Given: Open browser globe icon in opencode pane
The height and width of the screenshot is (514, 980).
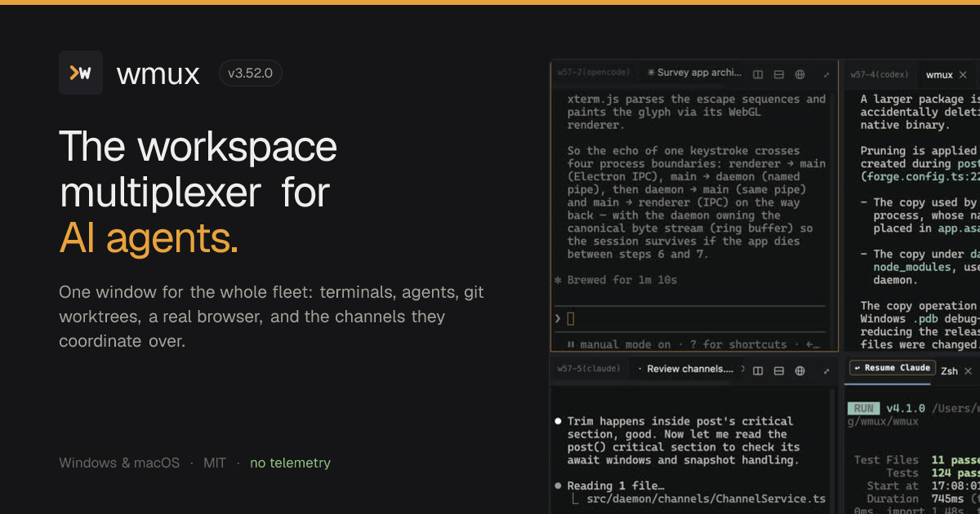Looking at the screenshot, I should click(800, 74).
